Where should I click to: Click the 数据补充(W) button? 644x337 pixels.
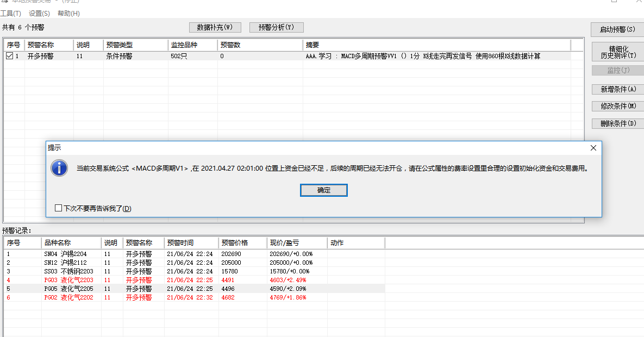pos(215,27)
